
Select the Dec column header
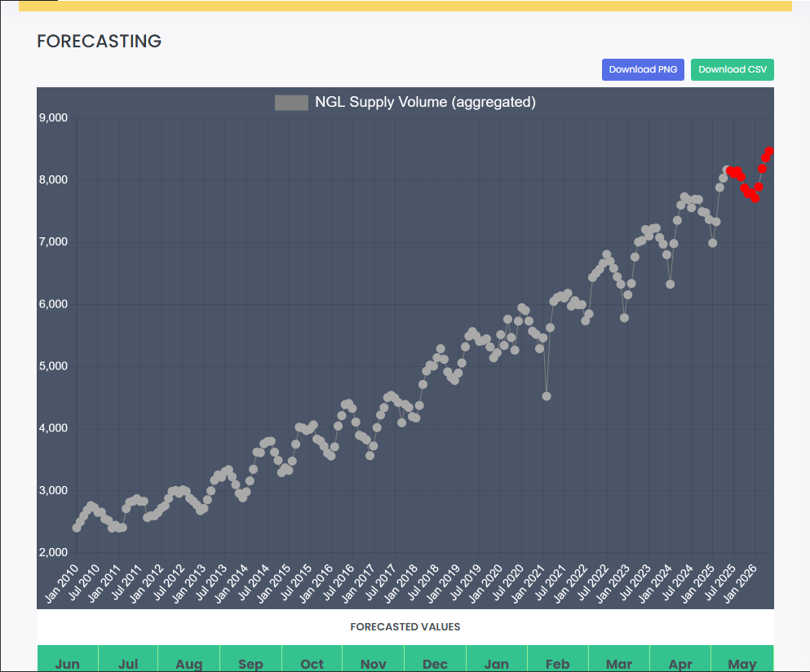point(435,663)
